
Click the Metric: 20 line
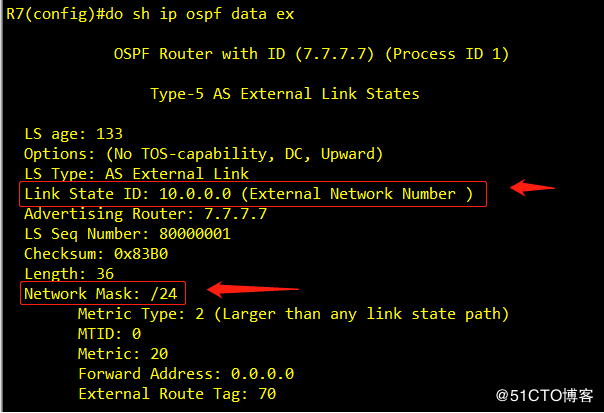pos(123,354)
